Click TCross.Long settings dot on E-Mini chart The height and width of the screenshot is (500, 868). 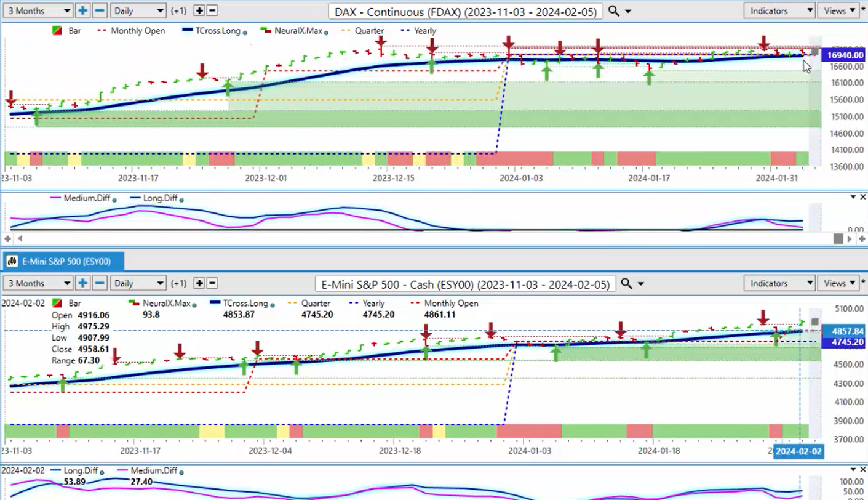[x=271, y=304]
